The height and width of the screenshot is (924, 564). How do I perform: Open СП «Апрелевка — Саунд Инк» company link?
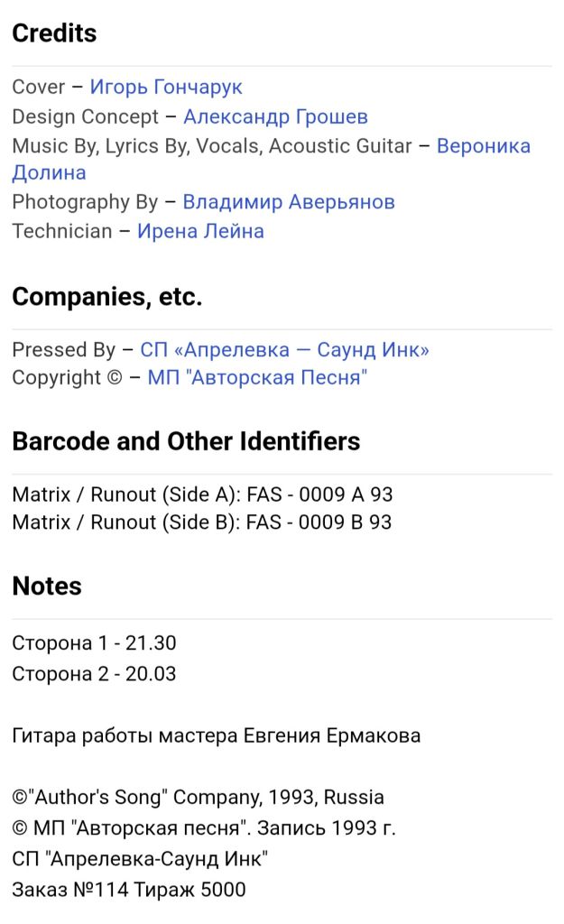pos(284,349)
